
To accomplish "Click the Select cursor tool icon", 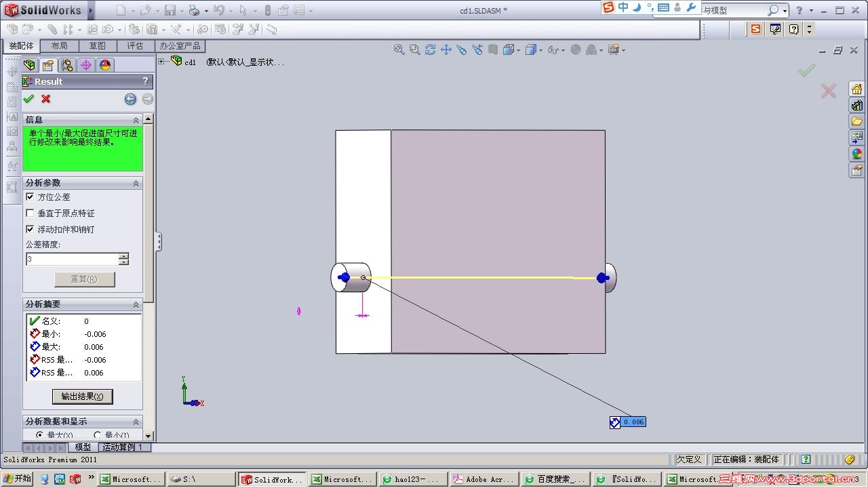I will pos(243,10).
